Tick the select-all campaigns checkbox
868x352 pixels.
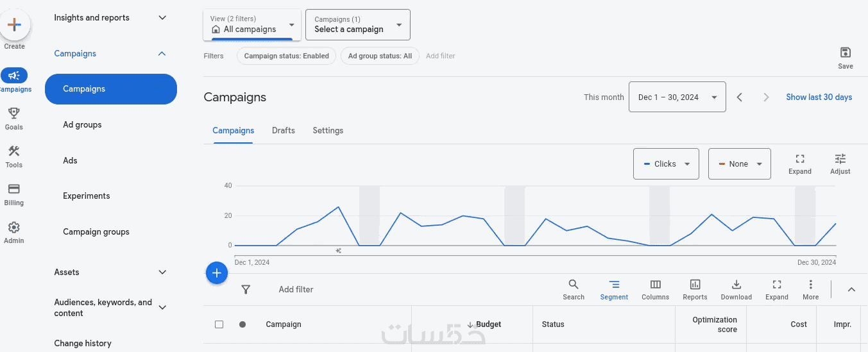(x=219, y=324)
